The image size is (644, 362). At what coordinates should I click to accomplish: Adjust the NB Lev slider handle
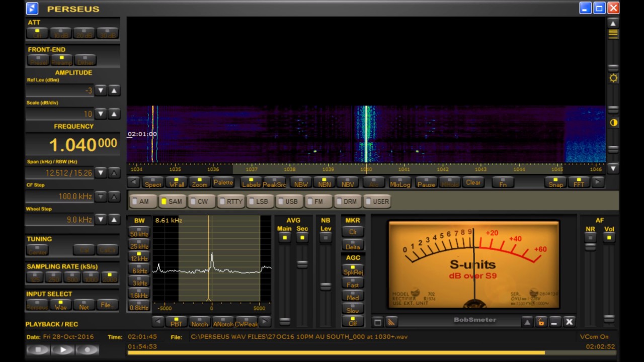click(x=326, y=286)
